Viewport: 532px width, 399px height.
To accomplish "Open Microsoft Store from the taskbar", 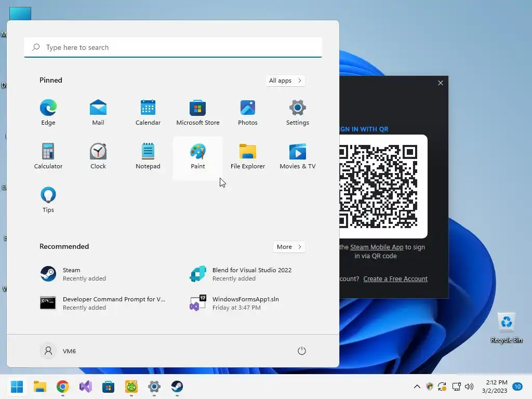I will click(108, 387).
